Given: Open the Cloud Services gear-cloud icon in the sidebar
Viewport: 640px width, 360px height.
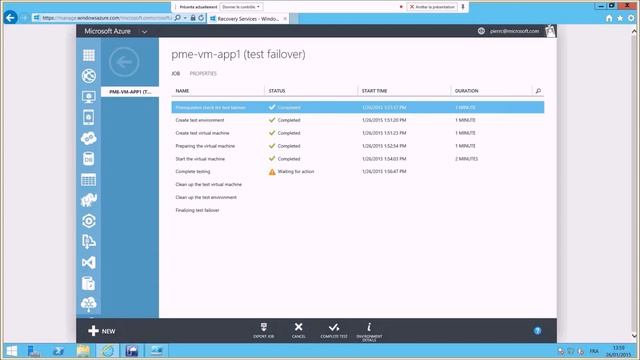Looking at the screenshot, I should pyautogui.click(x=89, y=138).
